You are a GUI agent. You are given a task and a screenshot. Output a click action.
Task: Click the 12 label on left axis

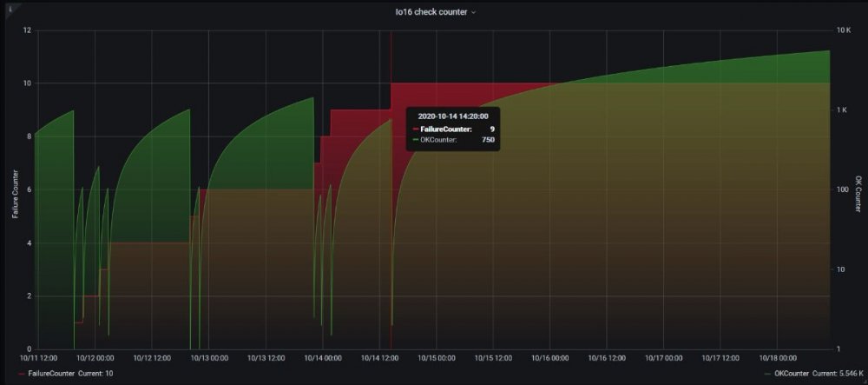[x=27, y=30]
